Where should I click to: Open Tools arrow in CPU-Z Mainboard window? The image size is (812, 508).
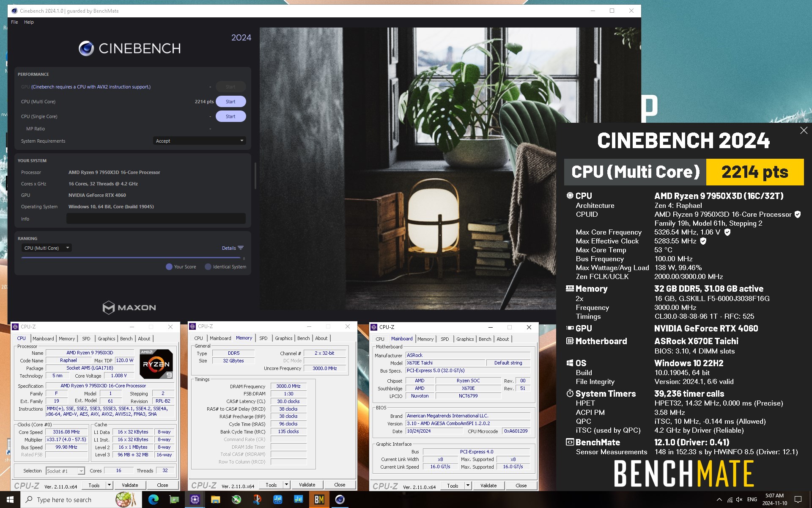point(468,486)
